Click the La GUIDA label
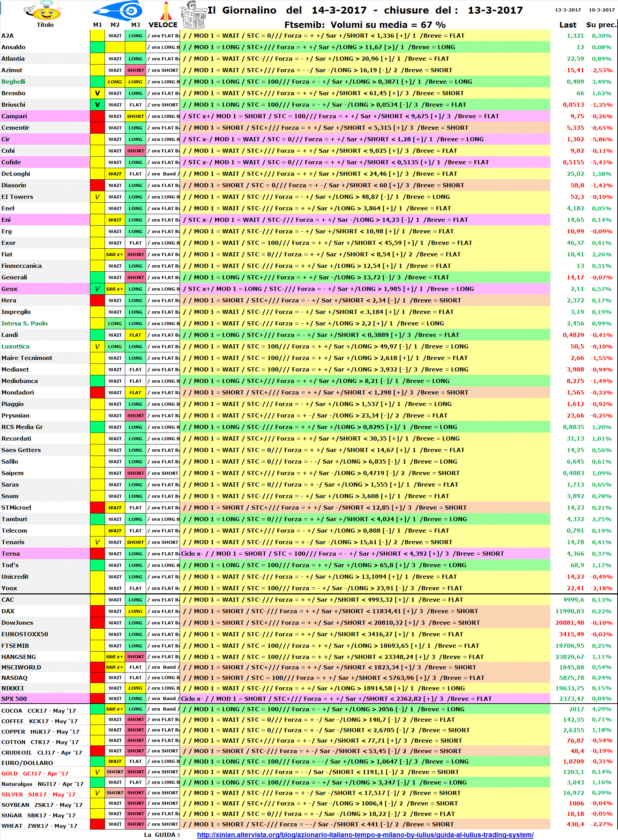This screenshot has height=840, width=618. [161, 835]
